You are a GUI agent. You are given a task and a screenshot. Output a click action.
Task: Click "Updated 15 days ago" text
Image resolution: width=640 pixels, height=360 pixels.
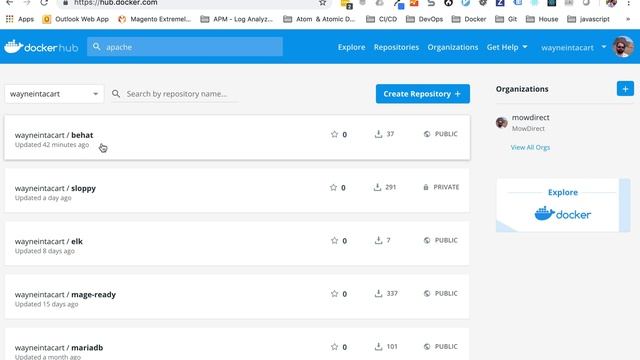pyautogui.click(x=47, y=304)
